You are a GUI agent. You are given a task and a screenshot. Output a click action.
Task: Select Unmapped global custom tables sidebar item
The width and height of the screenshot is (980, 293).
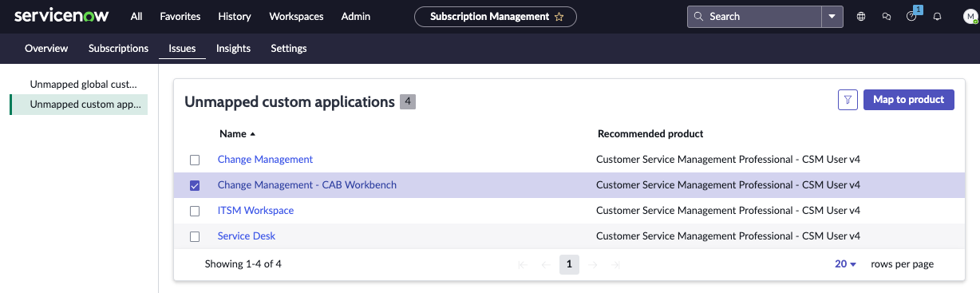point(84,84)
